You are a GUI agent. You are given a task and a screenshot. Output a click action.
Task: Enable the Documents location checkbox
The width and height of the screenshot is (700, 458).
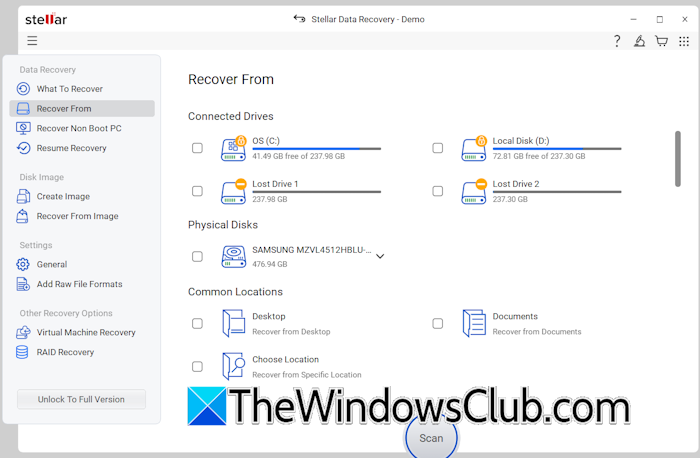pos(438,323)
